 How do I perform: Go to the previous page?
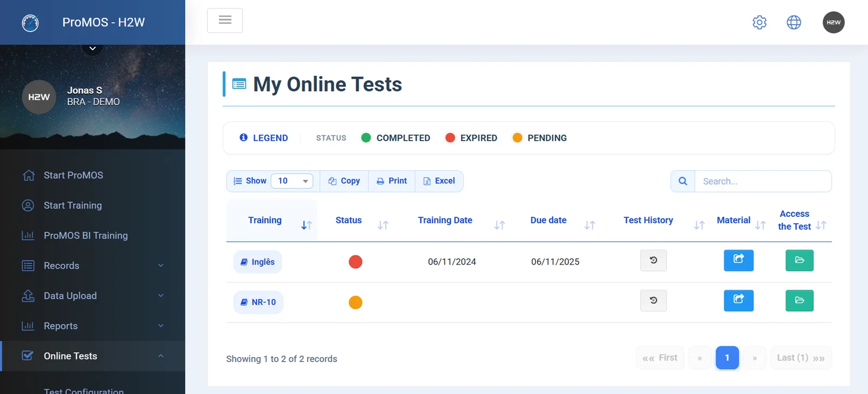[x=700, y=358]
